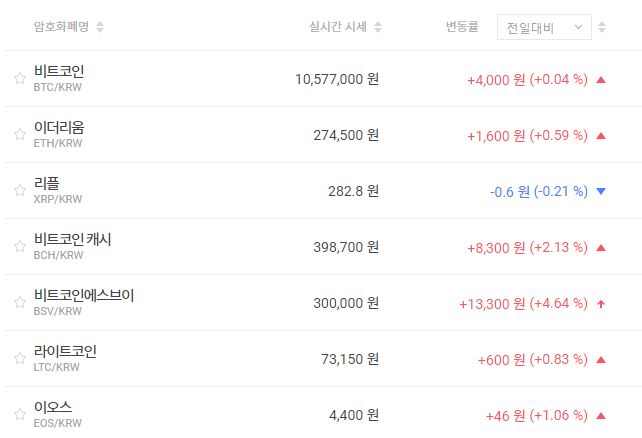642x438 pixels.
Task: Mark Litecoin as favorite with star
Action: click(19, 359)
